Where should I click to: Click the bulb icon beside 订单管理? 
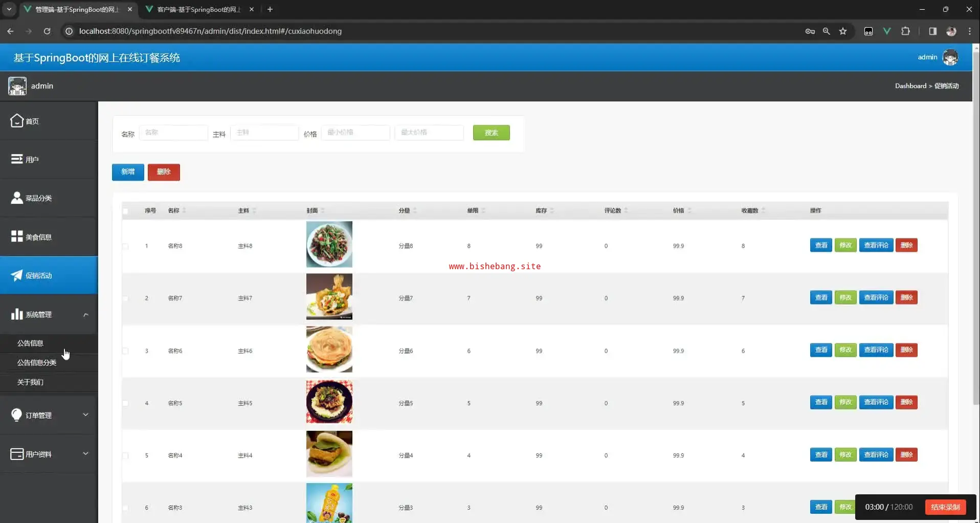(x=16, y=415)
